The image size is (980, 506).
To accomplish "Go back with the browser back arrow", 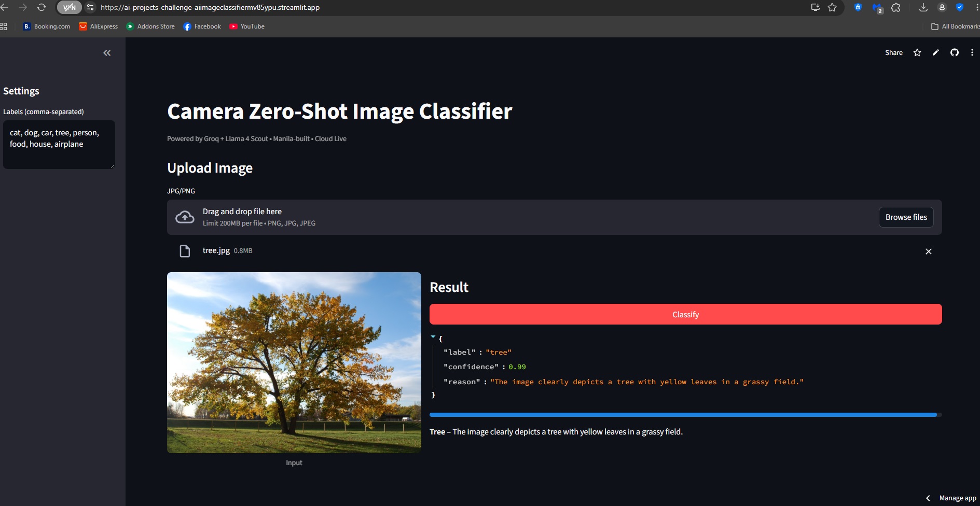I will 5,7.
